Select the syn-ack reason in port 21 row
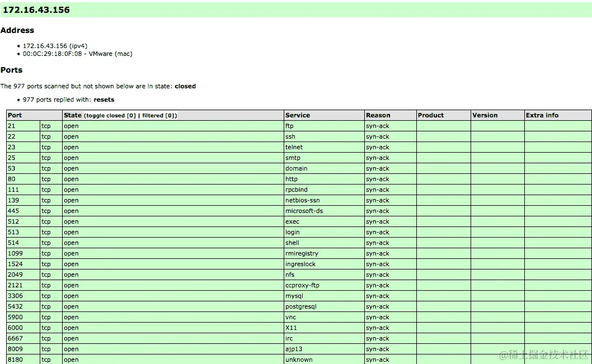 pyautogui.click(x=390, y=126)
